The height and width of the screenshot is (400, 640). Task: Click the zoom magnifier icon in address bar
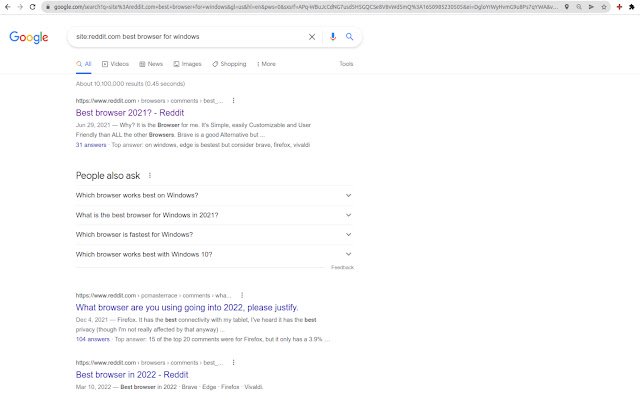coord(579,7)
